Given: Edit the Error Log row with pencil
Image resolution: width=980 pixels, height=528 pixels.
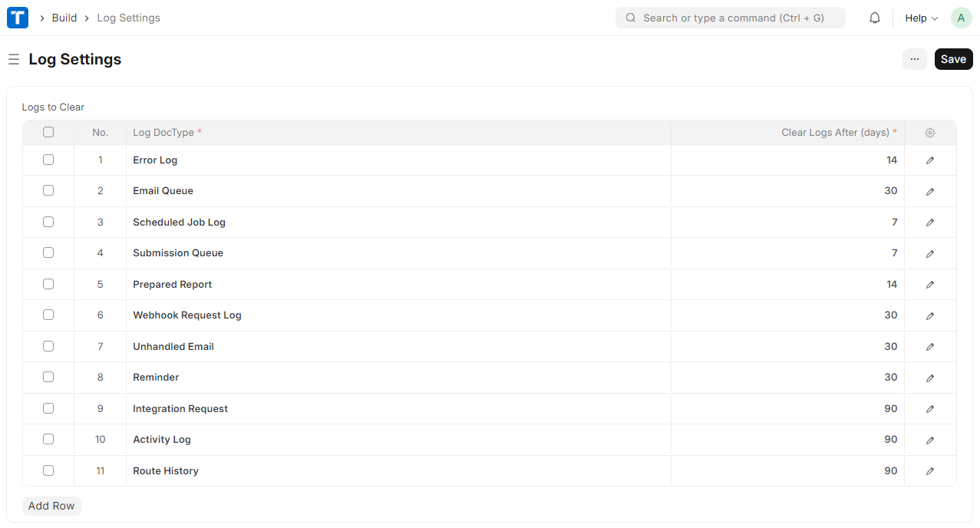Looking at the screenshot, I should click(x=930, y=160).
